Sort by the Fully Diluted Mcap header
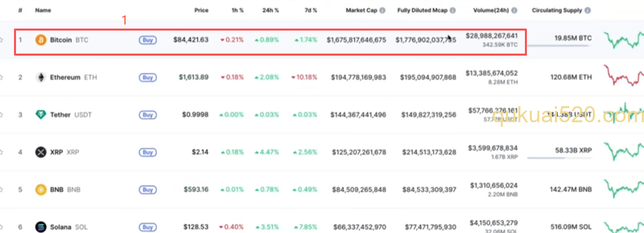The width and height of the screenshot is (644, 233). click(x=422, y=10)
